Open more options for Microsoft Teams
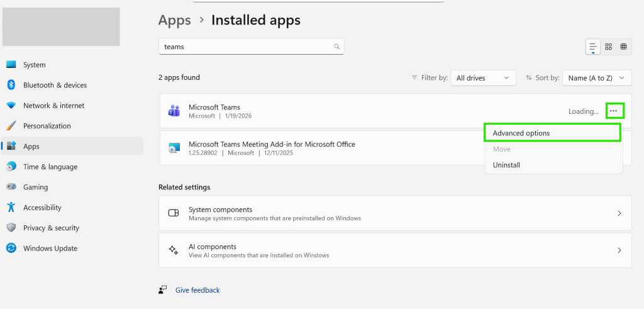The width and height of the screenshot is (644, 309). (615, 111)
